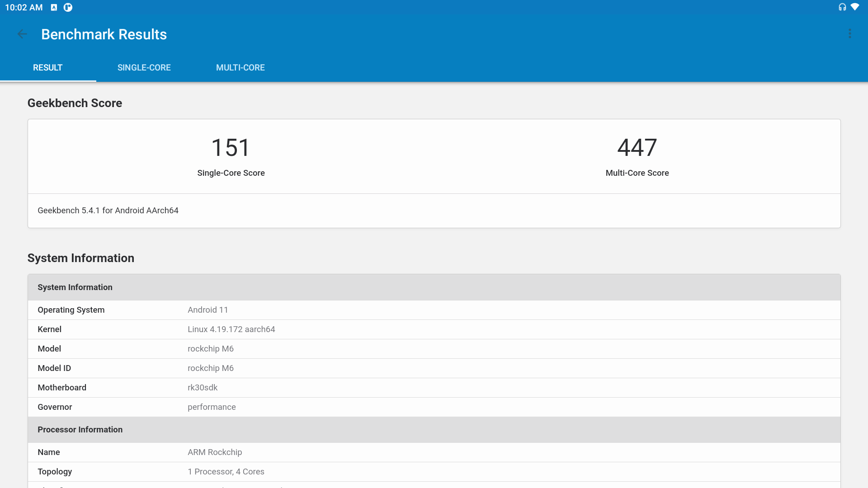868x488 pixels.
Task: Select rockchip M6 value in Model row
Action: (x=211, y=349)
